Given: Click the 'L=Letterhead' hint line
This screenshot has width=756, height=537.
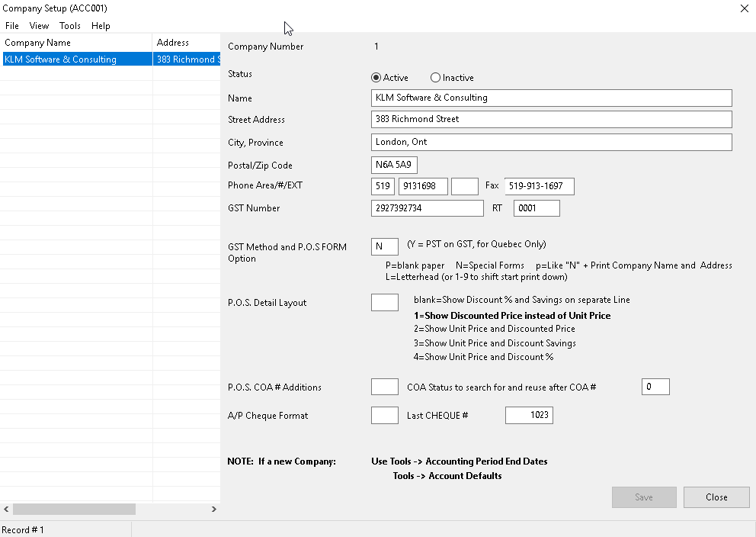Looking at the screenshot, I should (476, 277).
